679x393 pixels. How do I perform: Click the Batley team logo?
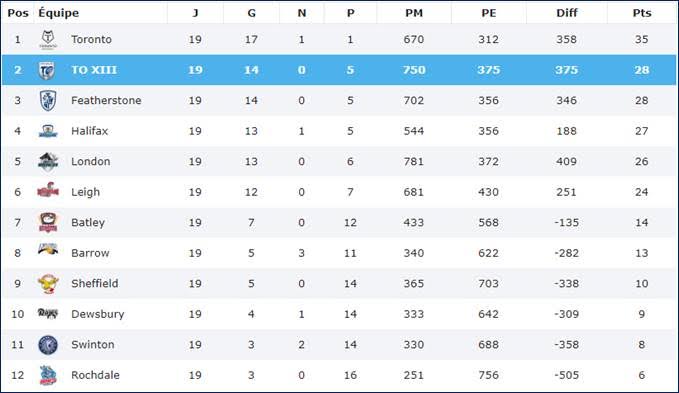pos(48,222)
